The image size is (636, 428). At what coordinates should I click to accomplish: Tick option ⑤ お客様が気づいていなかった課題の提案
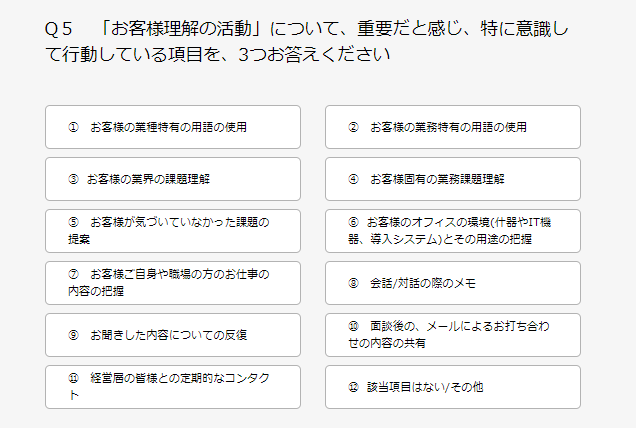173,231
